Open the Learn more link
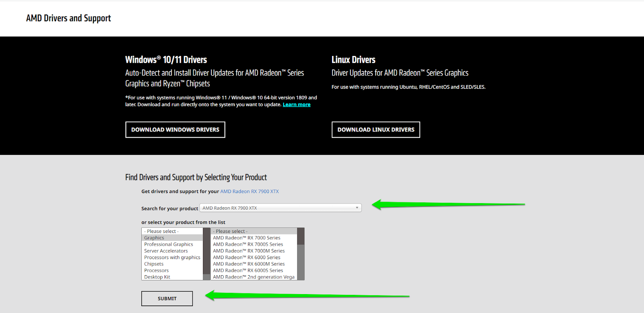Image resolution: width=644 pixels, height=313 pixels. [296, 105]
